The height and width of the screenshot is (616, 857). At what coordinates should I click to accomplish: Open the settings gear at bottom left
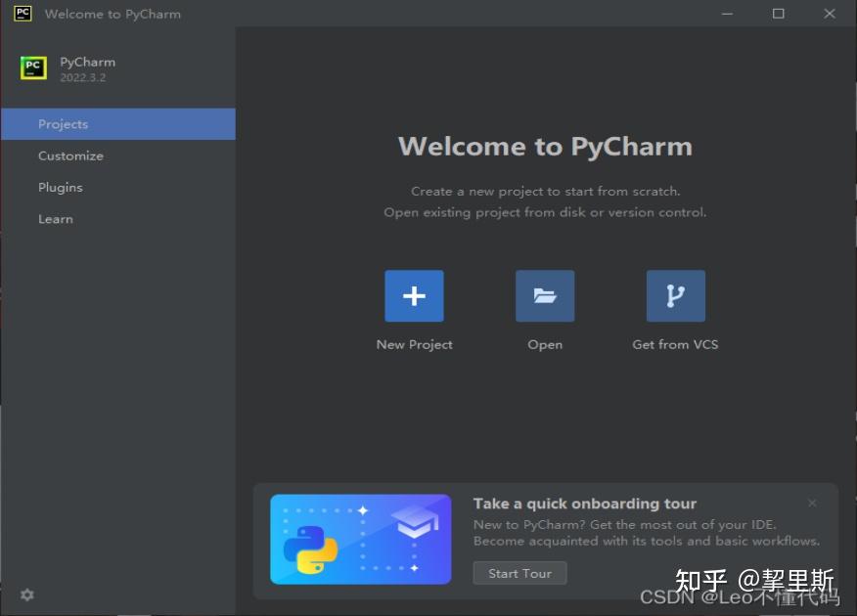click(26, 594)
